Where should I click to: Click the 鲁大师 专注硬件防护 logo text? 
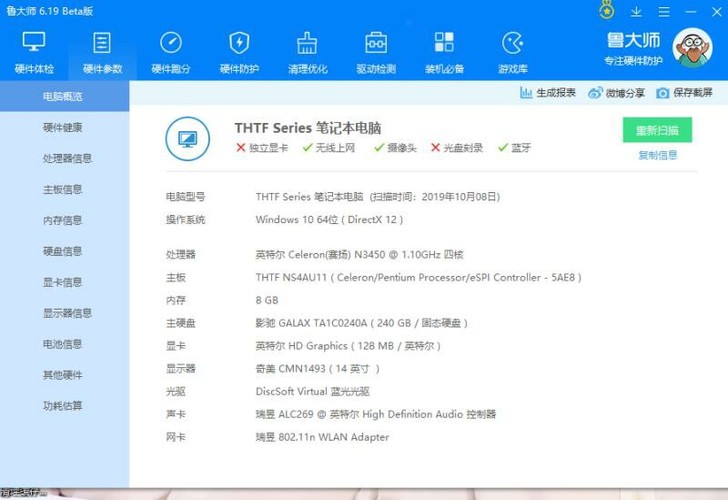pos(633,48)
